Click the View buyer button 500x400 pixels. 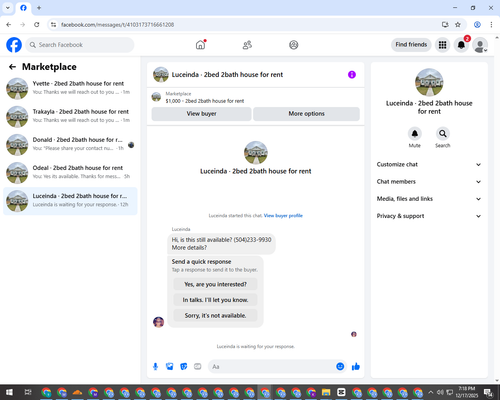tap(201, 114)
